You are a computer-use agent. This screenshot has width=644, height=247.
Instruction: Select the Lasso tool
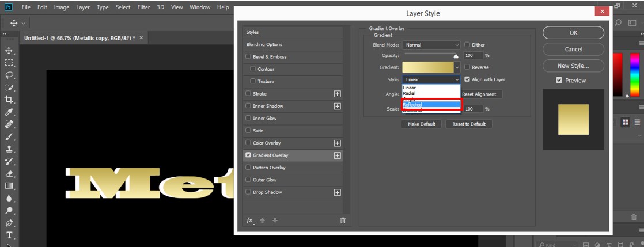point(9,75)
